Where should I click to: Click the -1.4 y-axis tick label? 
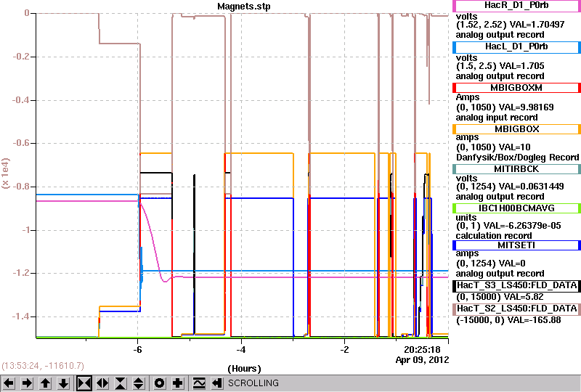coord(21,317)
